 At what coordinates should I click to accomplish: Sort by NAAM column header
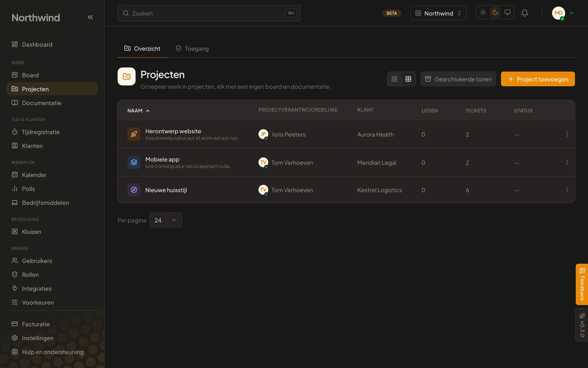138,111
